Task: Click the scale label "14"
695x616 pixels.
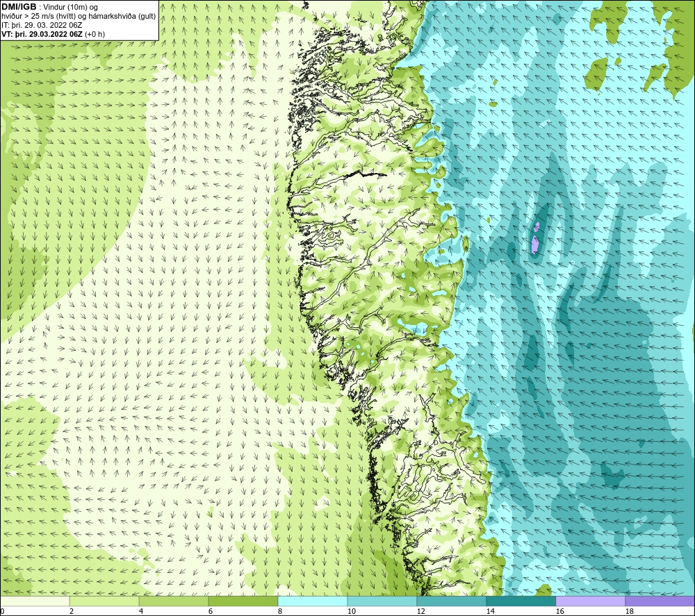Action: 490,611
